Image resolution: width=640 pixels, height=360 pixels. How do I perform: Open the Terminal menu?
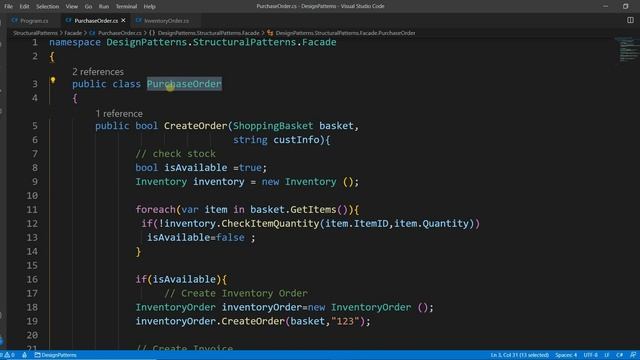click(x=126, y=7)
